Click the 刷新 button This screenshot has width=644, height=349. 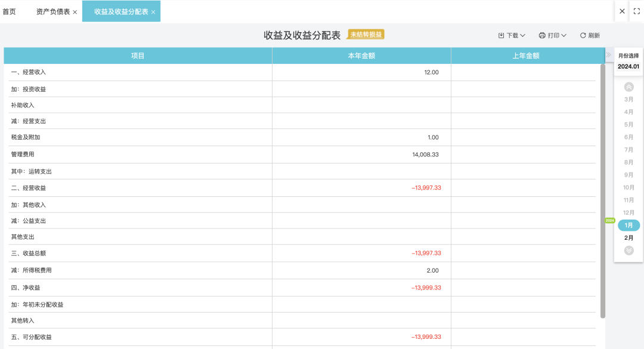tap(590, 36)
